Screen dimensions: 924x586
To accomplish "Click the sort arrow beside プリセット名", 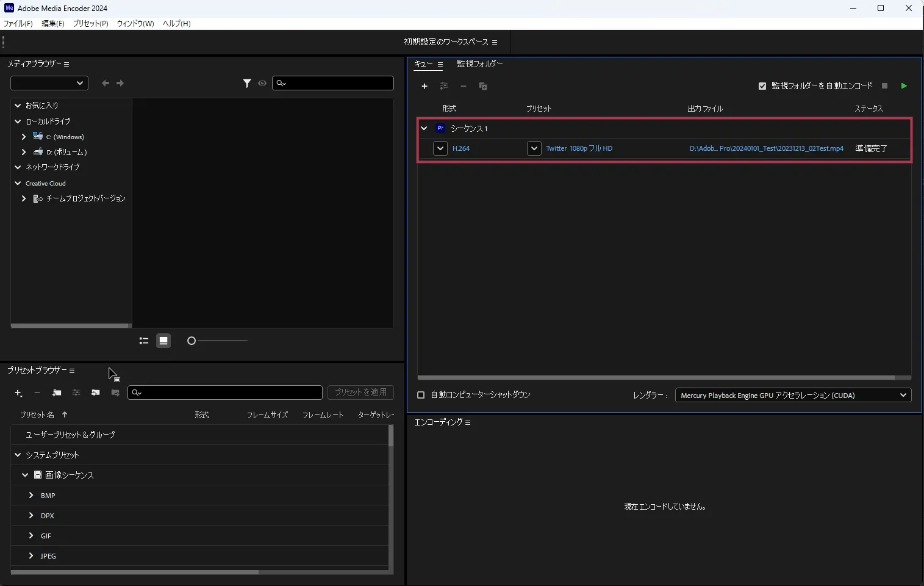I will point(65,414).
